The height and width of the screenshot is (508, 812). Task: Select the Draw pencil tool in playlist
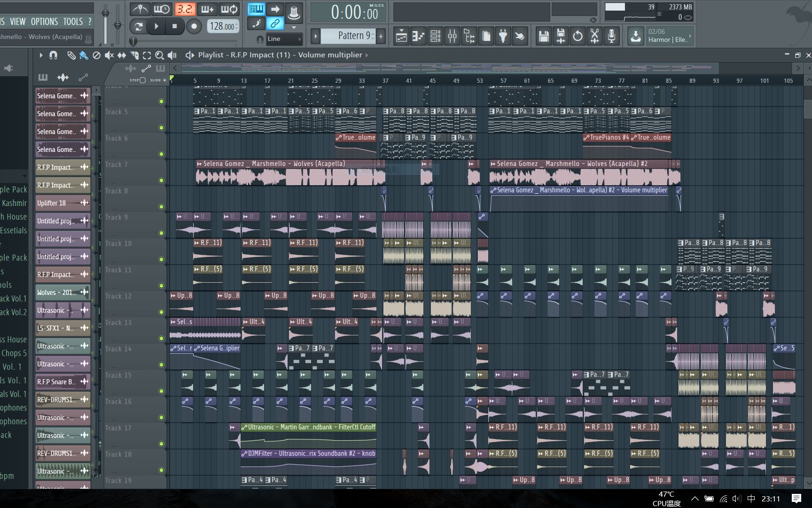(x=71, y=56)
